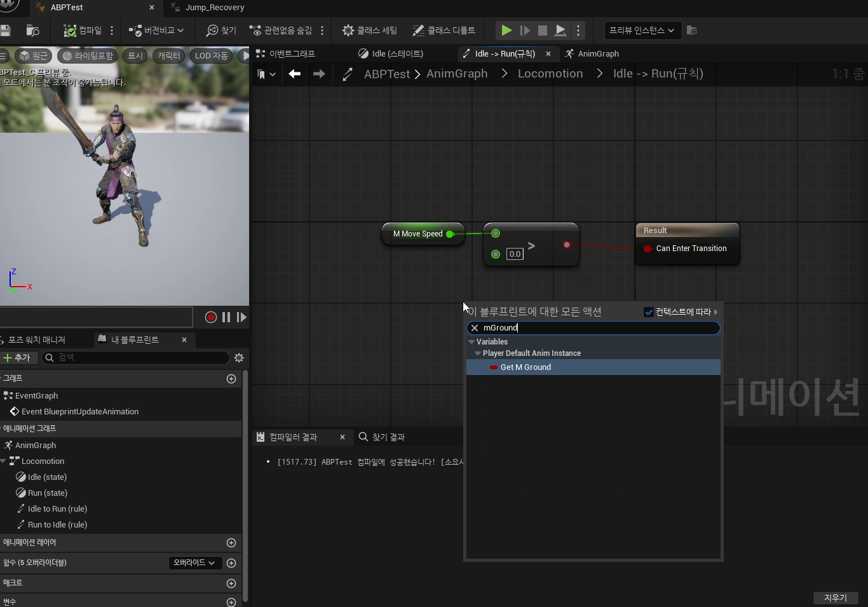Select Get M Ground from the action list
The height and width of the screenshot is (607, 868).
pyautogui.click(x=593, y=367)
